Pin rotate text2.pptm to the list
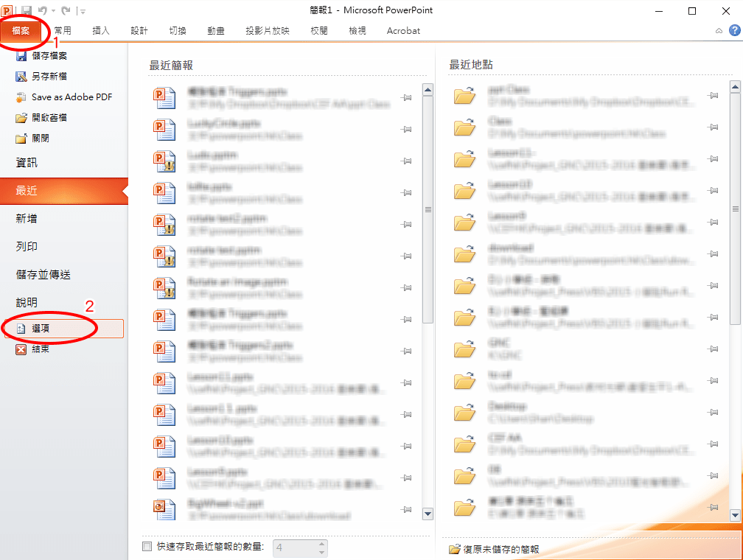The image size is (743, 560). pyautogui.click(x=406, y=225)
